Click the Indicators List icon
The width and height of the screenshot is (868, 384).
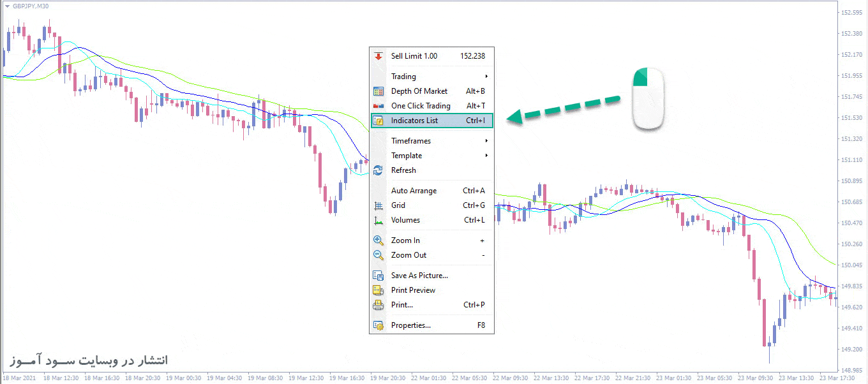pos(378,121)
